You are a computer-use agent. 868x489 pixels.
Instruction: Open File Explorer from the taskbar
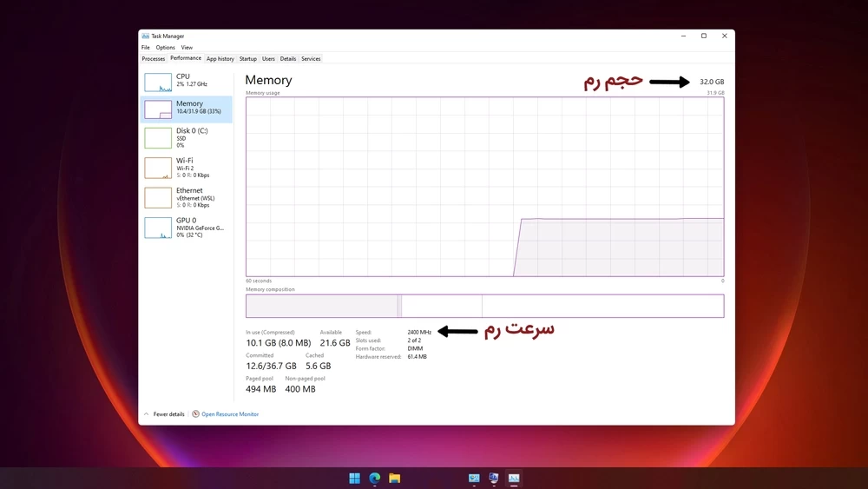point(394,478)
